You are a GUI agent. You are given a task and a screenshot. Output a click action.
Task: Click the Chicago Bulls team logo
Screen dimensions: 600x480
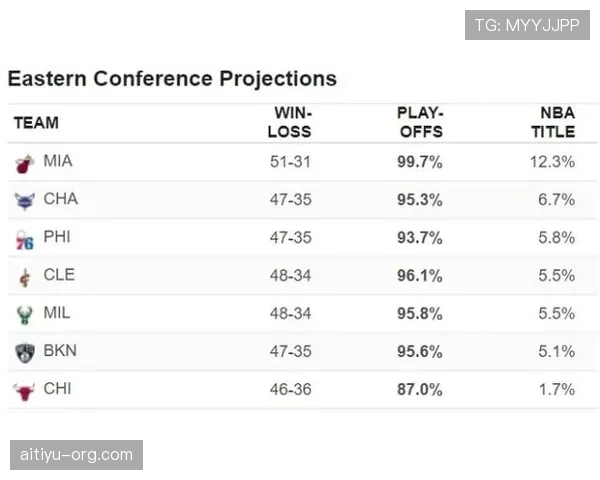click(x=24, y=391)
